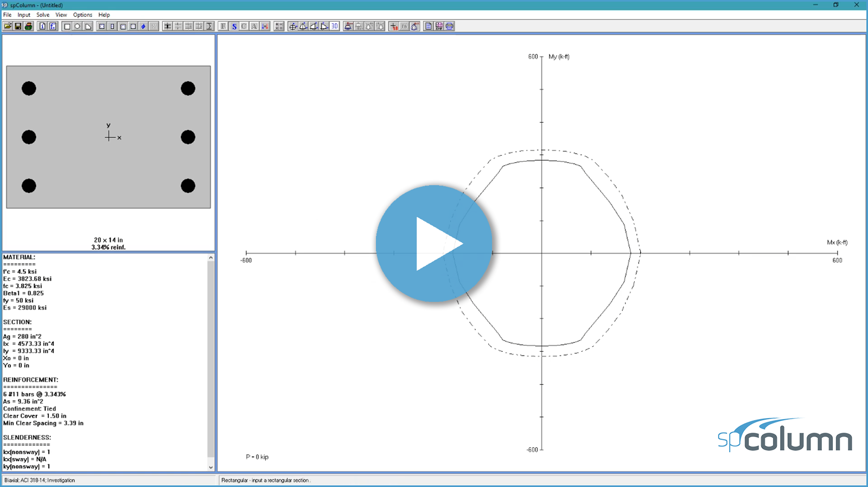Click the blue printer icon at toolbar end

click(450, 26)
